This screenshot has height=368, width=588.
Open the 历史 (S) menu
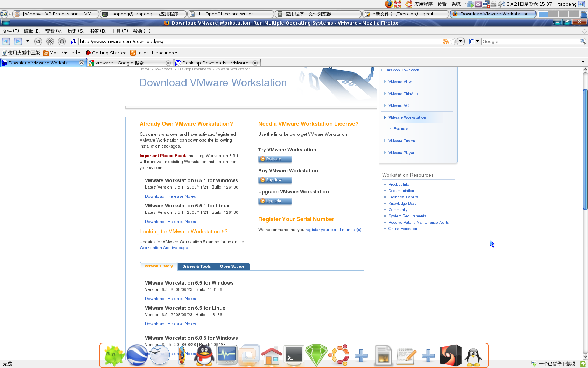[76, 31]
